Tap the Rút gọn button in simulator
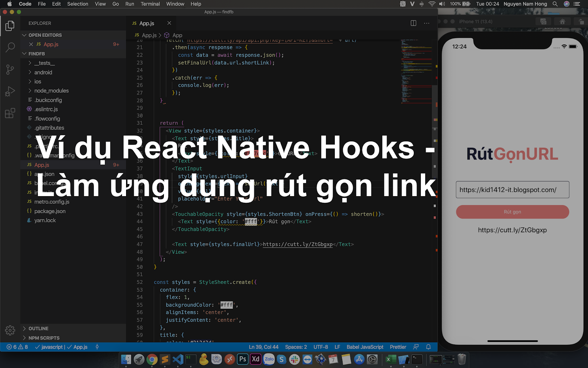The height and width of the screenshot is (368, 588). pyautogui.click(x=512, y=212)
